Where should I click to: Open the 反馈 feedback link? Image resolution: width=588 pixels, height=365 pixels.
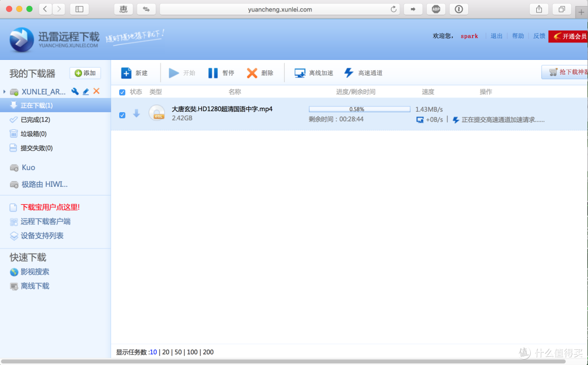[x=539, y=36]
